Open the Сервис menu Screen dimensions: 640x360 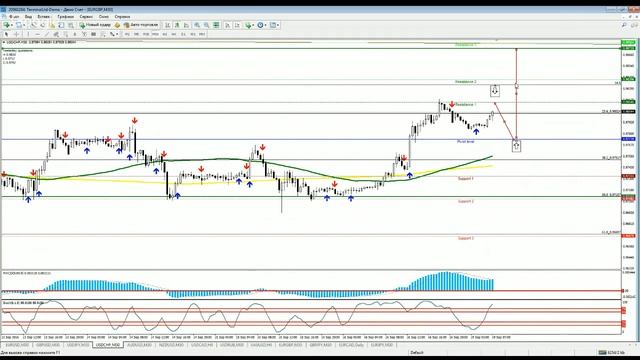[x=86, y=17]
